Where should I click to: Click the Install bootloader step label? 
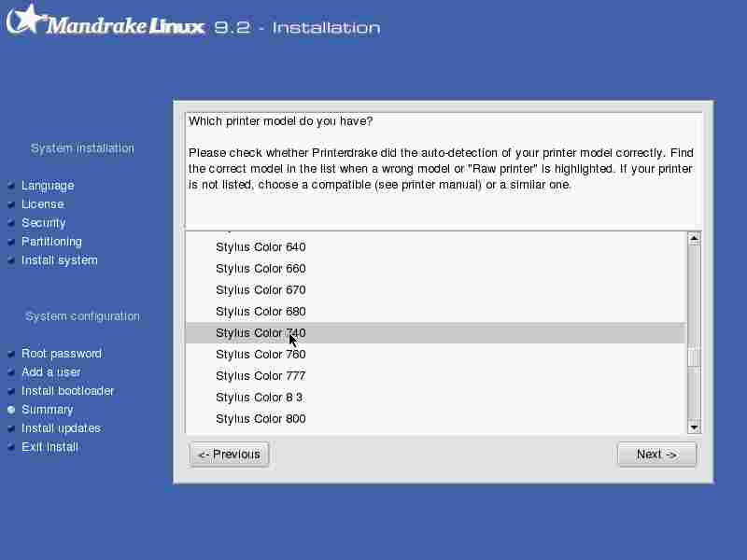click(x=67, y=391)
